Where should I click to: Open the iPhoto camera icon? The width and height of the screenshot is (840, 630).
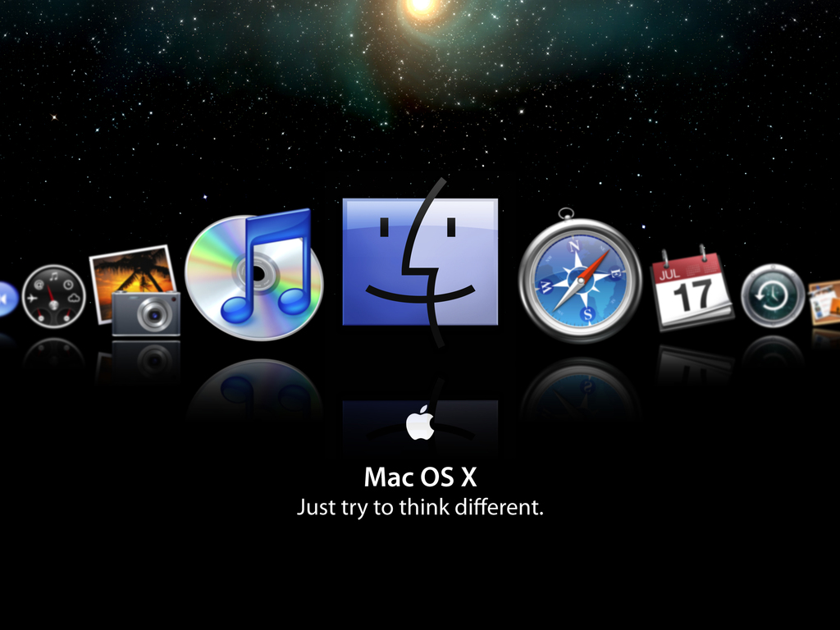(x=135, y=290)
